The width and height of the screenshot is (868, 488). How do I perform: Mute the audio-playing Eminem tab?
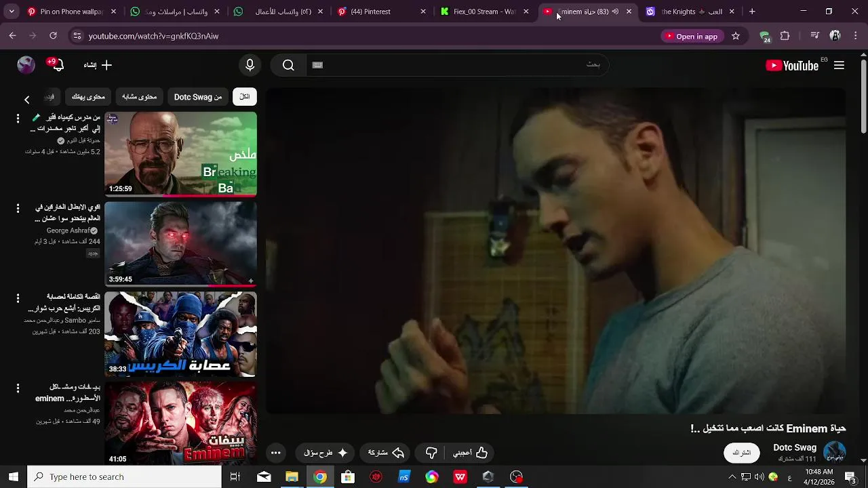coord(615,12)
